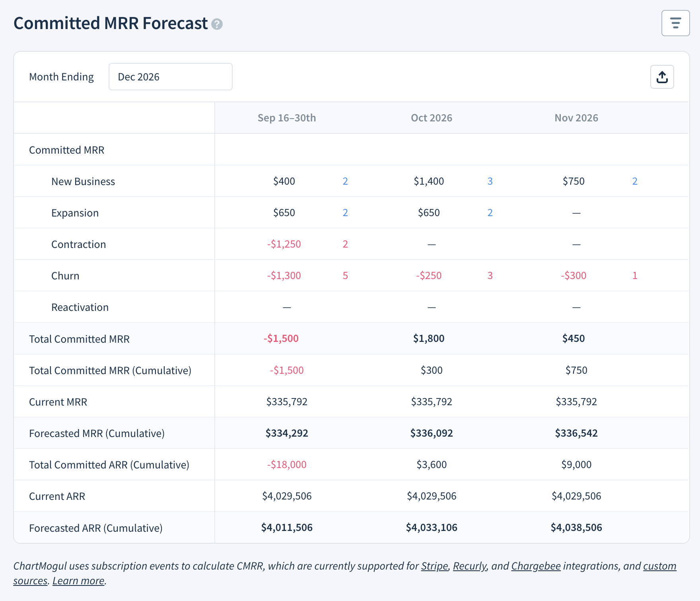
Task: Click the $1,400 New Business value
Action: click(x=429, y=181)
